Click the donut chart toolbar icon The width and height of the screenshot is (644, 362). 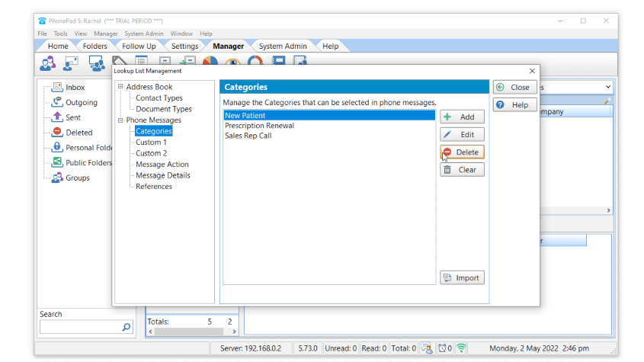[255, 60]
